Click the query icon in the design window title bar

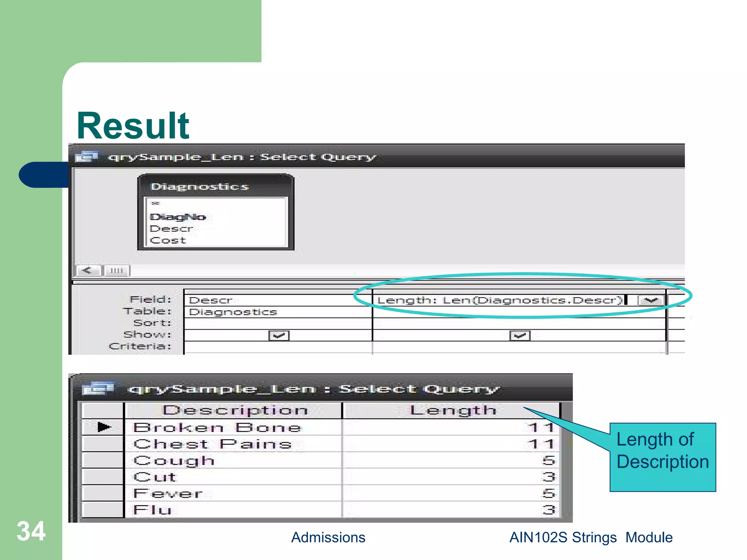click(86, 156)
